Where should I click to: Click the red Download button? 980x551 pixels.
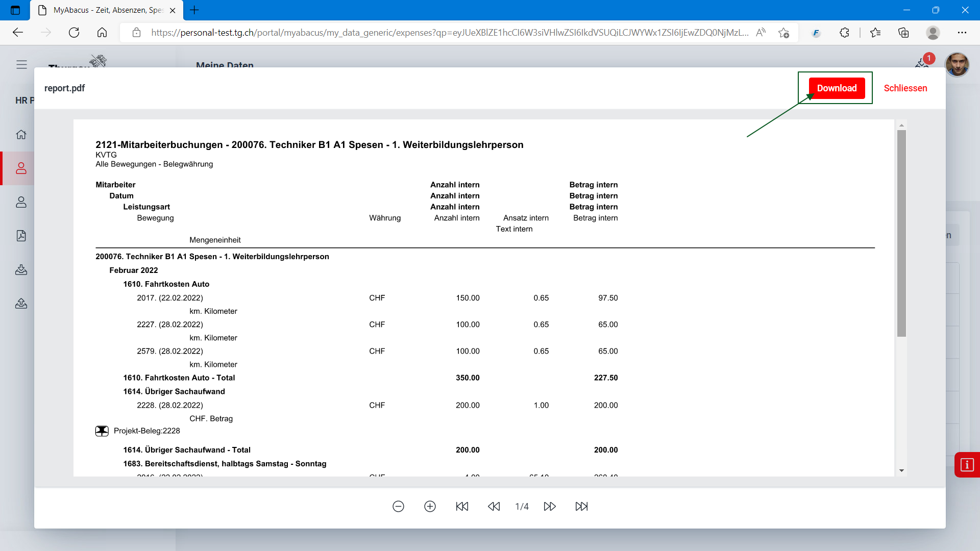(837, 88)
